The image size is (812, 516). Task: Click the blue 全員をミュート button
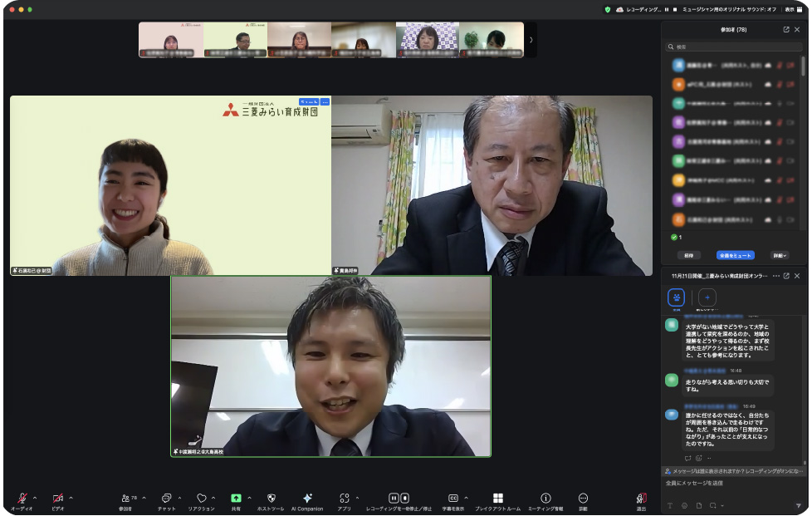tap(736, 255)
